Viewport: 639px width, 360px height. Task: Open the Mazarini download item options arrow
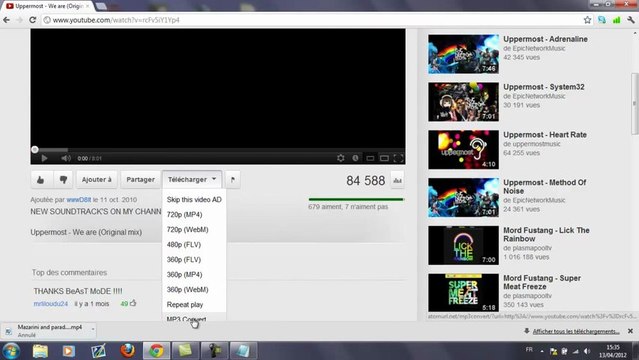93,329
